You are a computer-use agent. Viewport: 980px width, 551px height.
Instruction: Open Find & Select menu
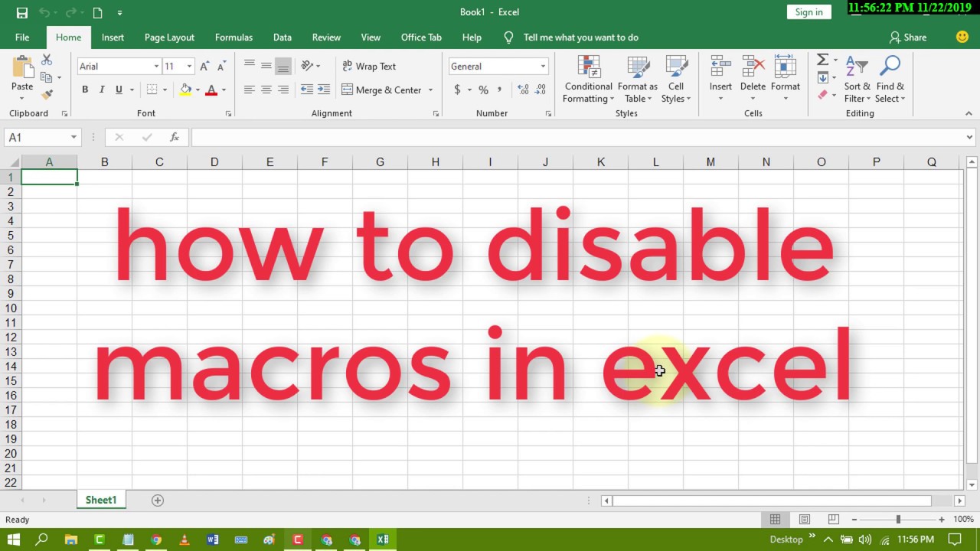click(890, 79)
